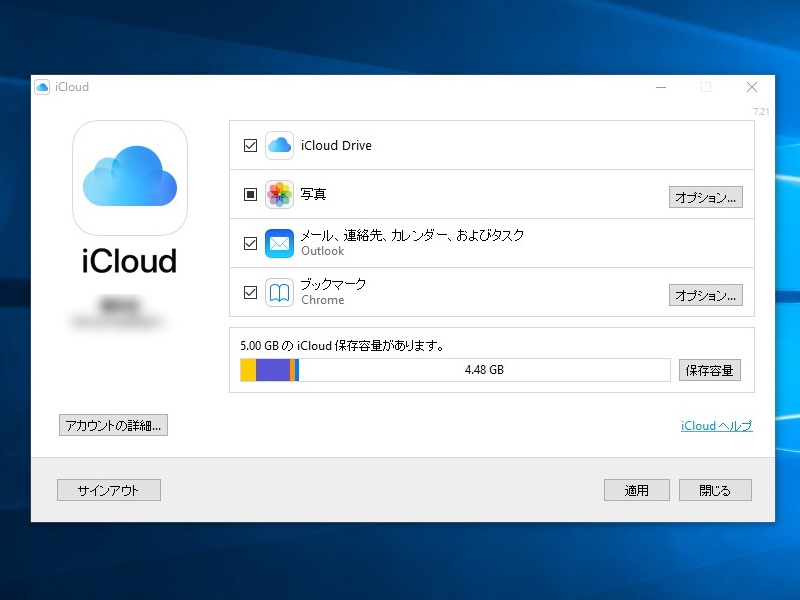Click the large iCloud logo

tap(129, 176)
